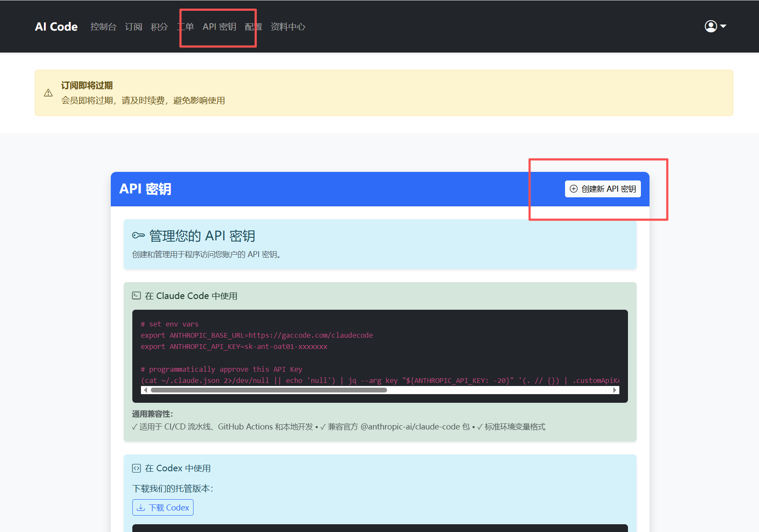Click the 通用兼容性 label
The image size is (759, 532).
pyautogui.click(x=152, y=414)
